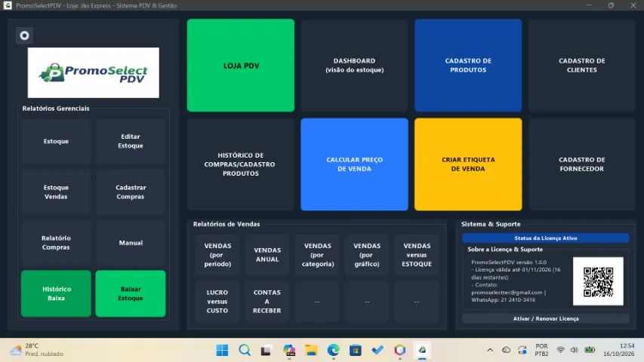Viewport: 644px width, 362px height.
Task: Launch Microsoft Edge from the taskbar
Action: coord(333,350)
